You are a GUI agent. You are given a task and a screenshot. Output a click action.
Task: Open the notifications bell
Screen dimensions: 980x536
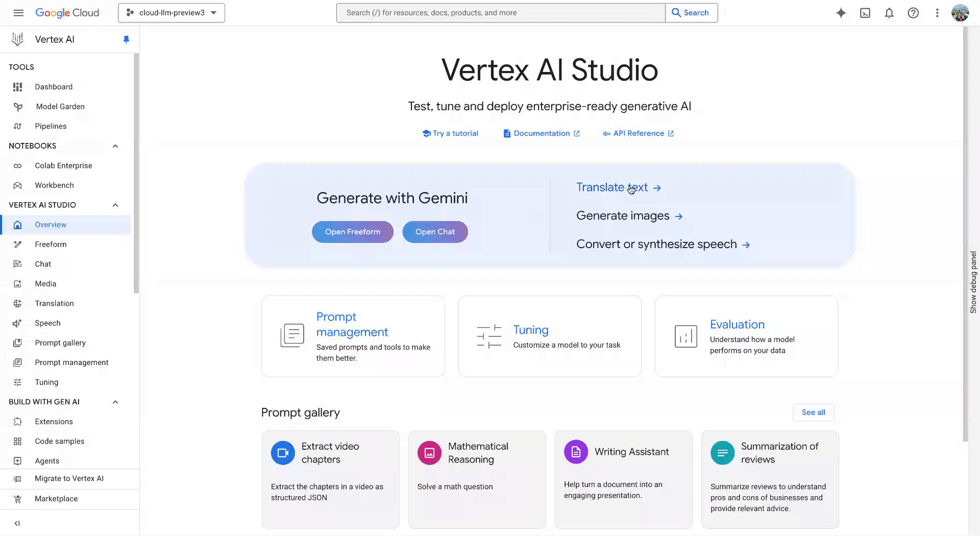tap(889, 13)
